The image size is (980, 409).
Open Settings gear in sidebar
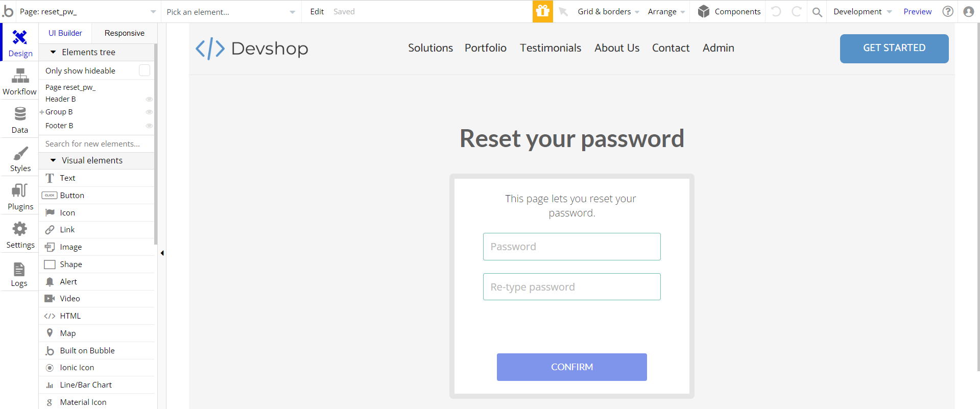pyautogui.click(x=20, y=229)
